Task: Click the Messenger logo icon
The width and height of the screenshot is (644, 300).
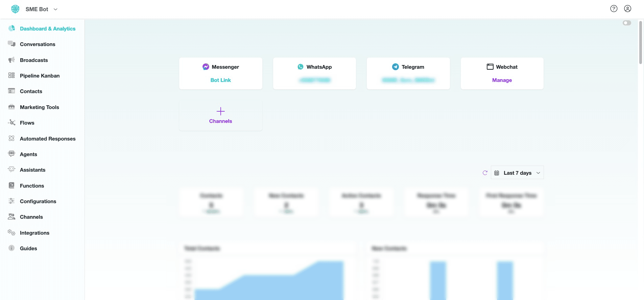Action: (x=206, y=67)
